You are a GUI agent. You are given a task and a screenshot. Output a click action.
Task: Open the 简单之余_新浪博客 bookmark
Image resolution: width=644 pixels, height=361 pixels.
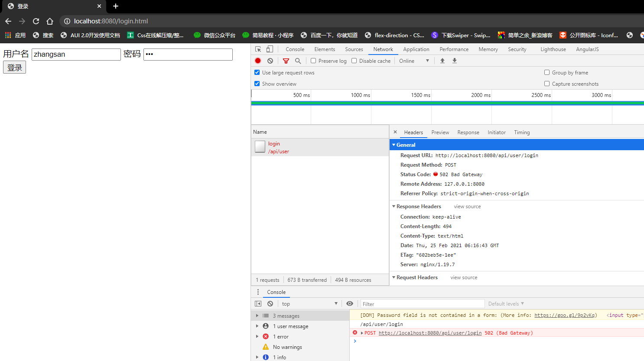pyautogui.click(x=525, y=35)
